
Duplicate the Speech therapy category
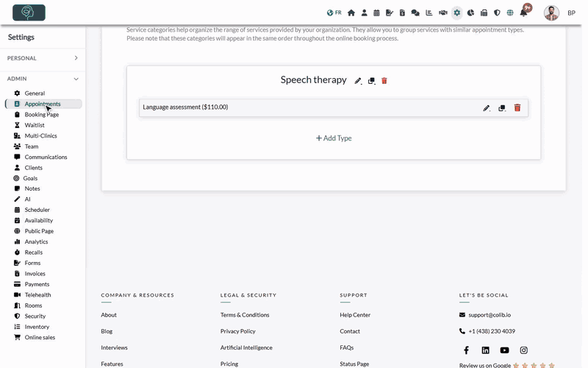[x=371, y=81]
